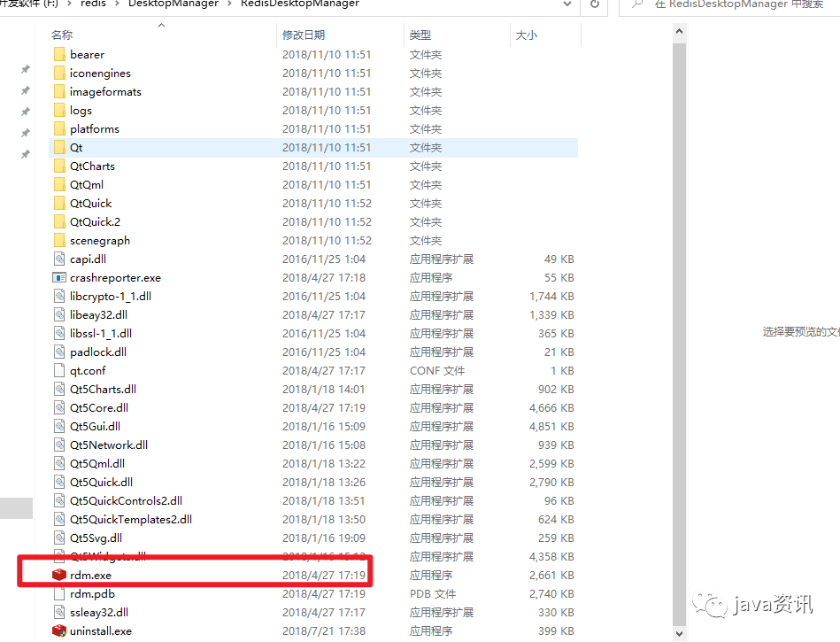Sort files by the 大小 column header
Screen dimensions: 840x642
point(526,35)
